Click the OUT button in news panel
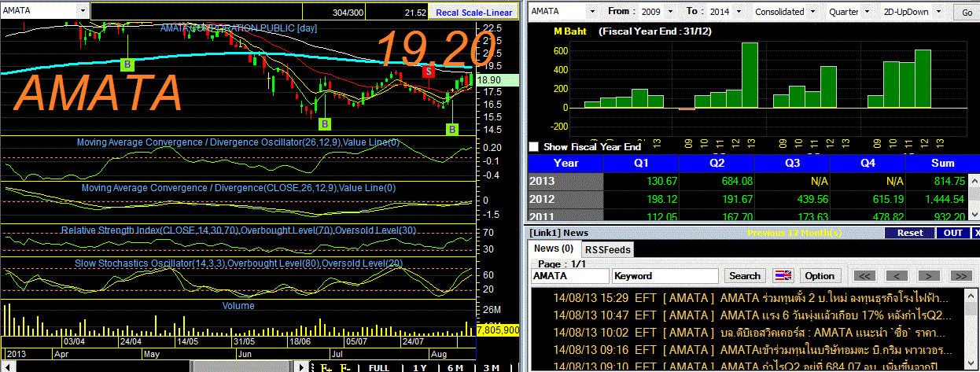Viewport: 980px width, 372px height. point(952,233)
